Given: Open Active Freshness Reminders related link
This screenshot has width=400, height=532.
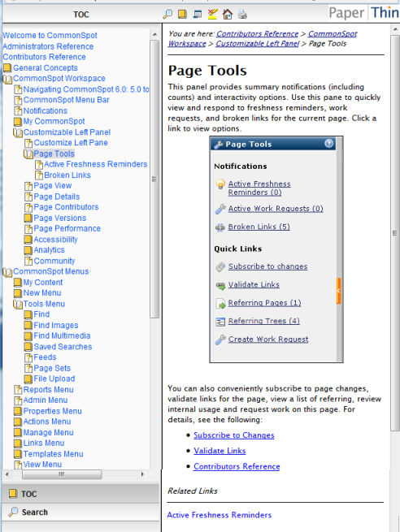Looking at the screenshot, I should (219, 515).
